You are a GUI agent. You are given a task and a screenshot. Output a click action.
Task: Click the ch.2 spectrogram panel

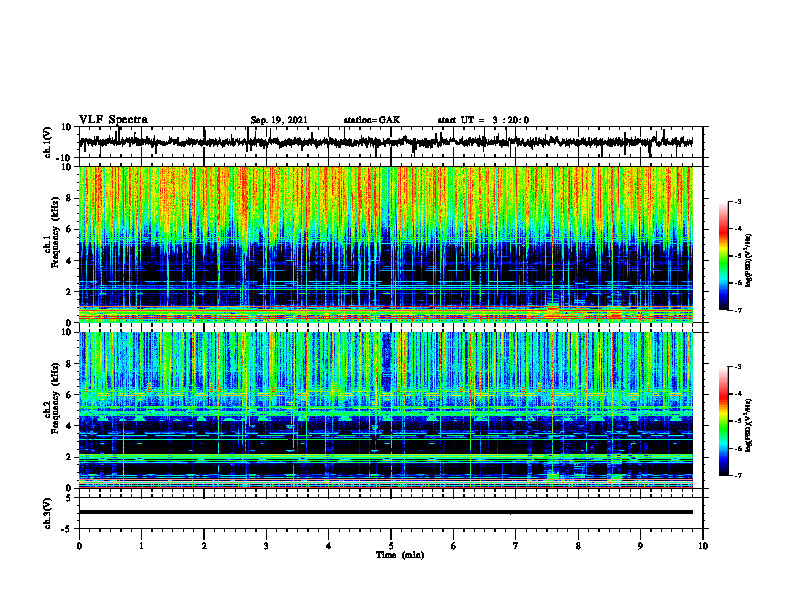pyautogui.click(x=386, y=410)
